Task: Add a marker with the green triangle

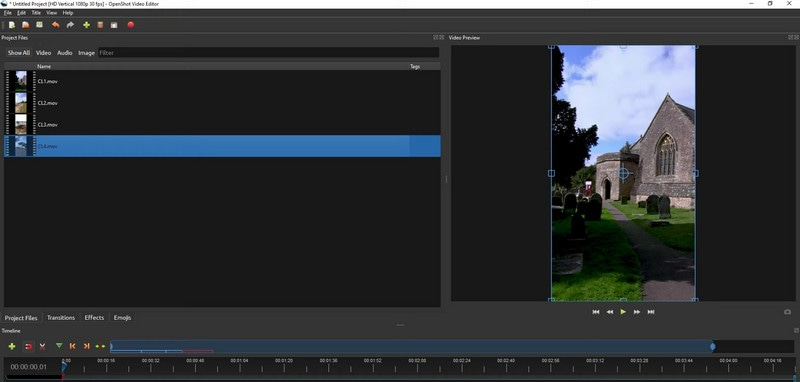Action: [x=59, y=346]
